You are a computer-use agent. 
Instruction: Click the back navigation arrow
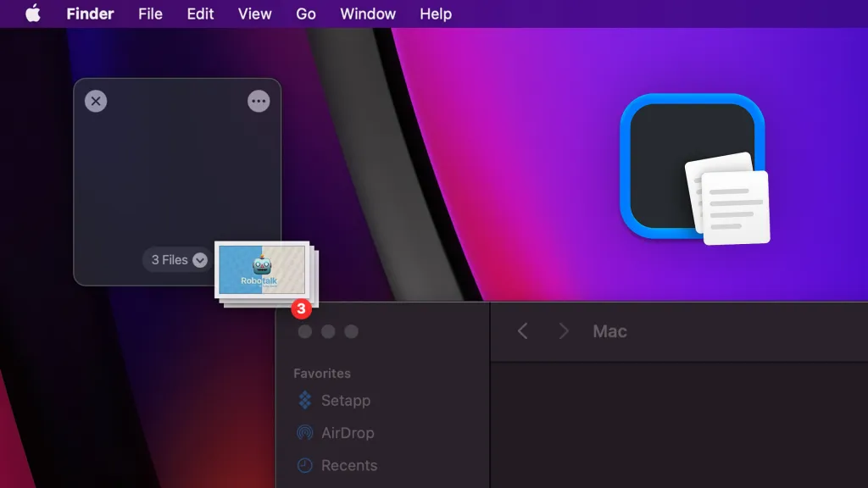coord(523,331)
